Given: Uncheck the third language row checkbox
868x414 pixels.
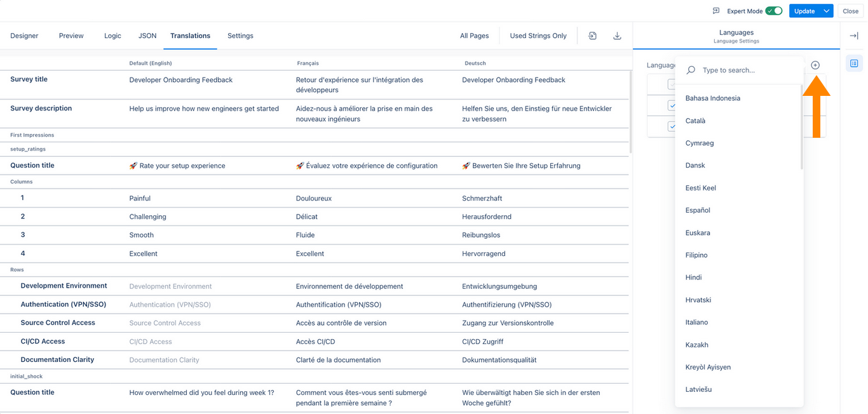Looking at the screenshot, I should coord(672,126).
